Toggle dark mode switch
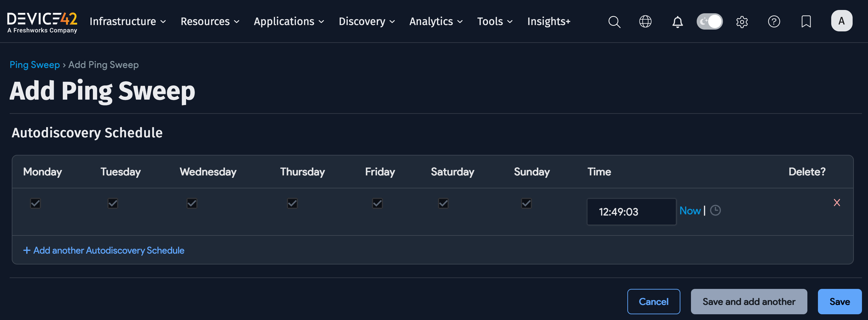The image size is (868, 320). pos(709,21)
